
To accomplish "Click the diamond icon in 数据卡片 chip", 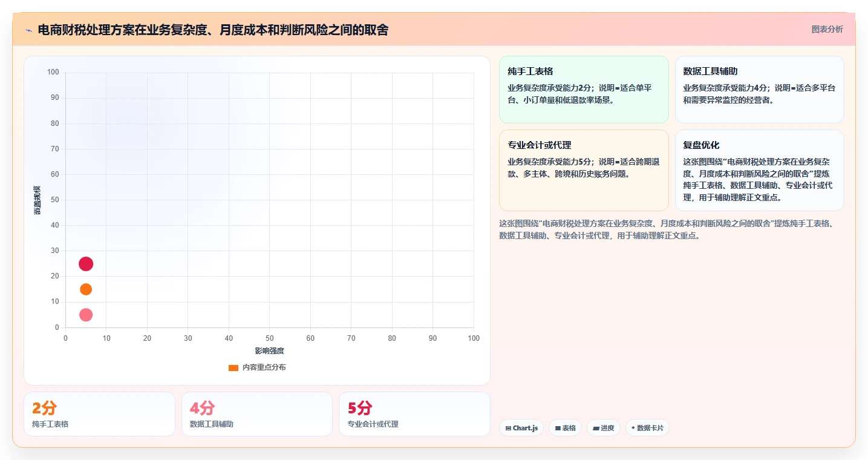I will (x=633, y=428).
